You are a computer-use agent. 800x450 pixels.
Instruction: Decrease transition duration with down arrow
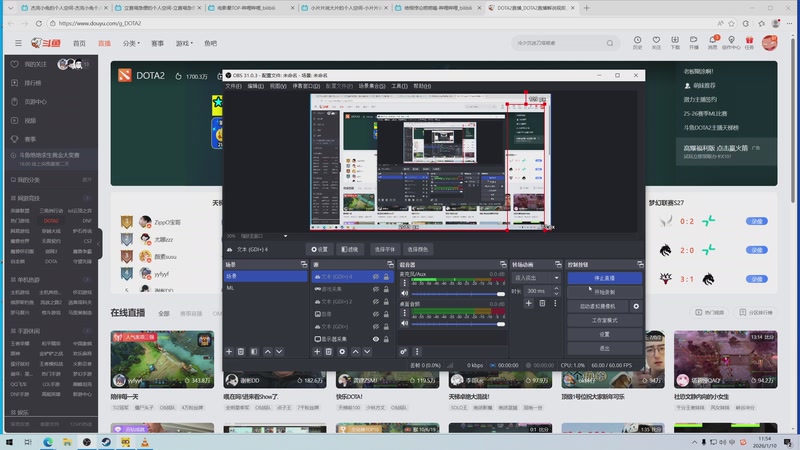[x=556, y=293]
